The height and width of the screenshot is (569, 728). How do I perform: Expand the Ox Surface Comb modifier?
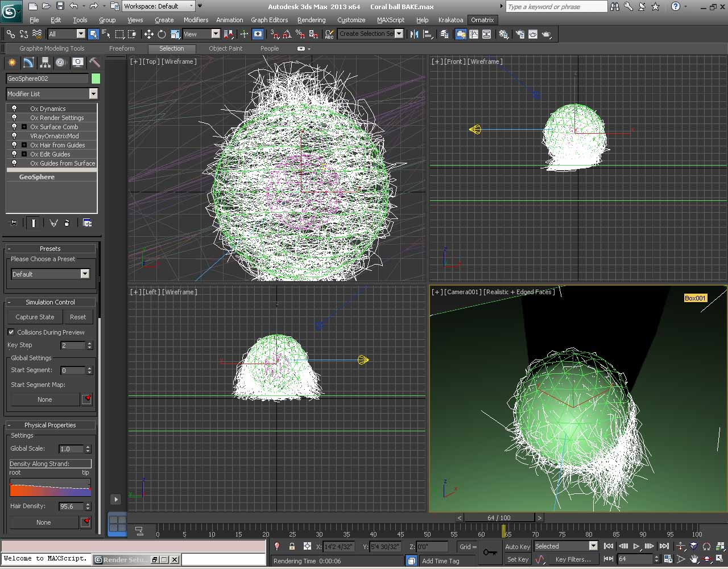(x=24, y=127)
